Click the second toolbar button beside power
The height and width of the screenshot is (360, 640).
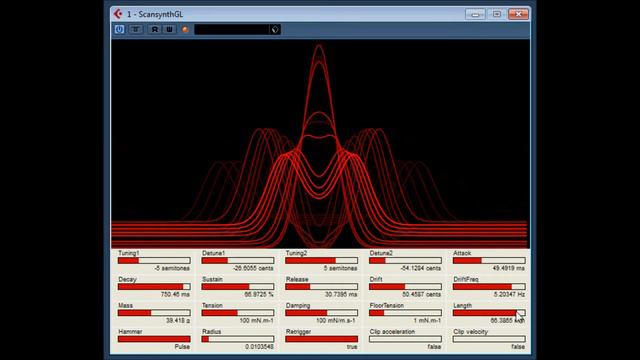(136, 29)
